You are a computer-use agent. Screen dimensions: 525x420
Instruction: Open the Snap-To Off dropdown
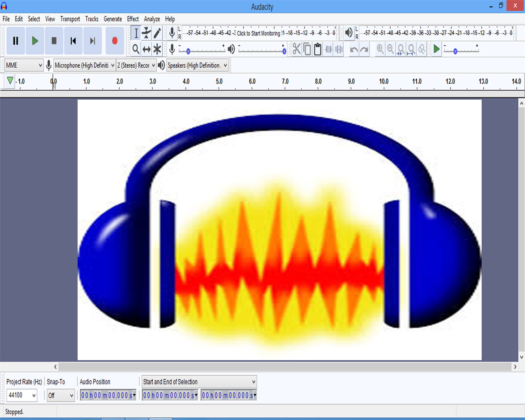(61, 395)
